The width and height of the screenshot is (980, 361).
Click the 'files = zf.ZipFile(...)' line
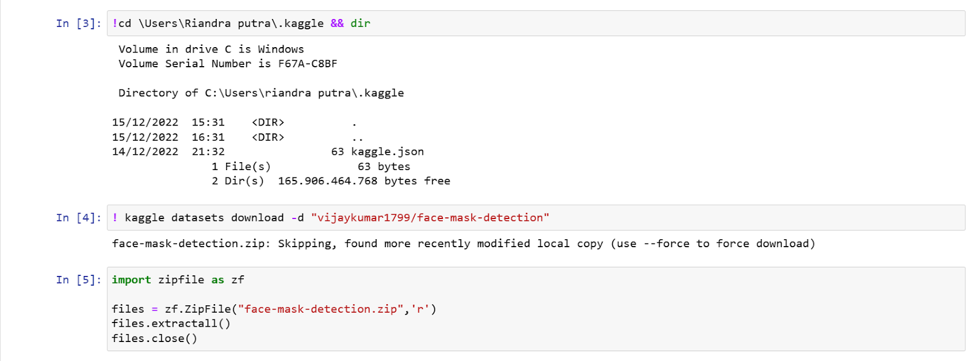click(x=274, y=309)
